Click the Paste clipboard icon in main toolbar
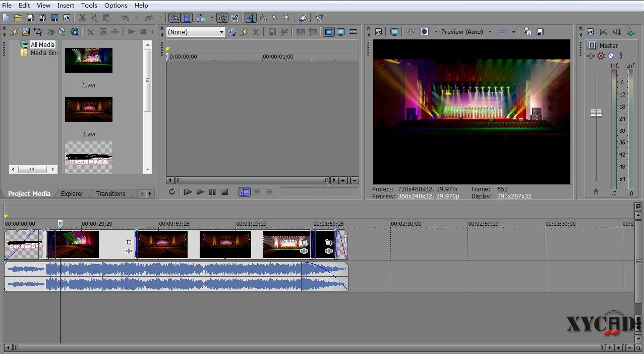644x354 pixels. pos(106,18)
